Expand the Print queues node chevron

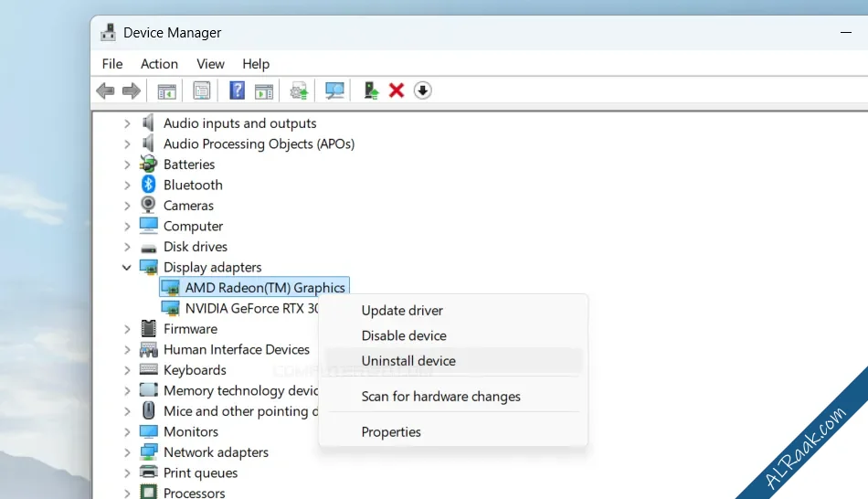(127, 472)
